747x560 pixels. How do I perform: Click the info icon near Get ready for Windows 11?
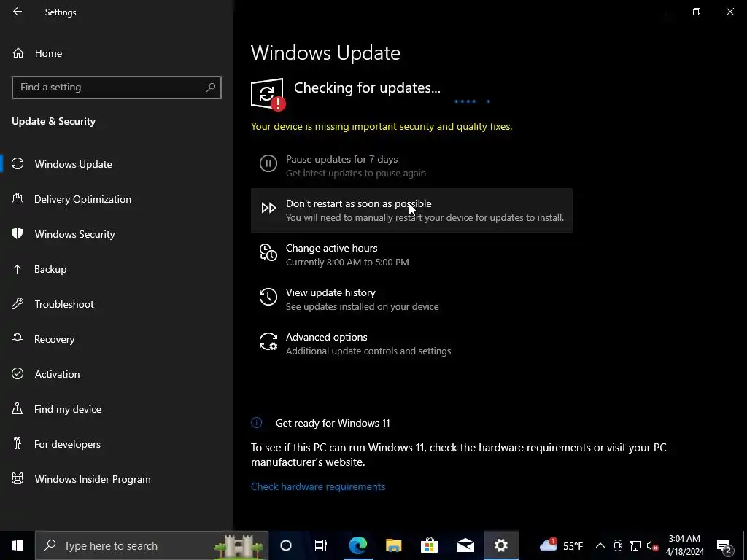256,422
